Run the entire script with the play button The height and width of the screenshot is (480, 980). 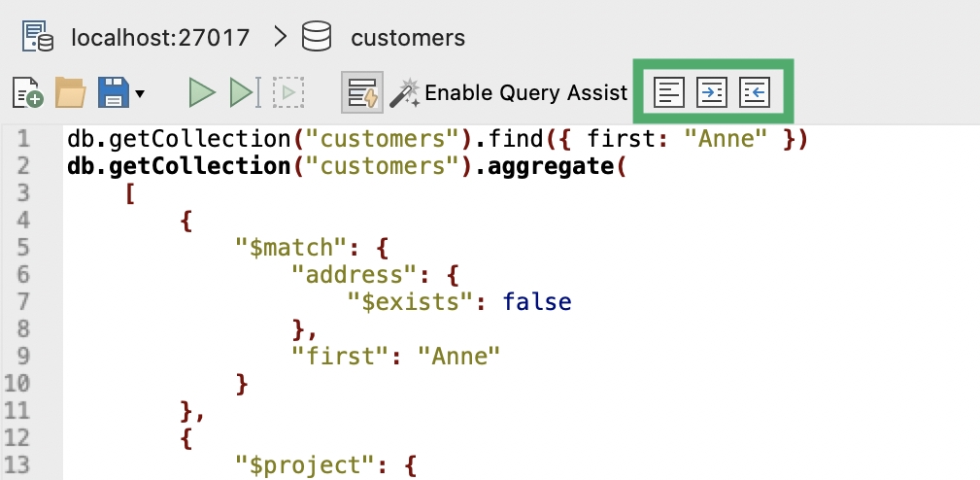pos(202,93)
